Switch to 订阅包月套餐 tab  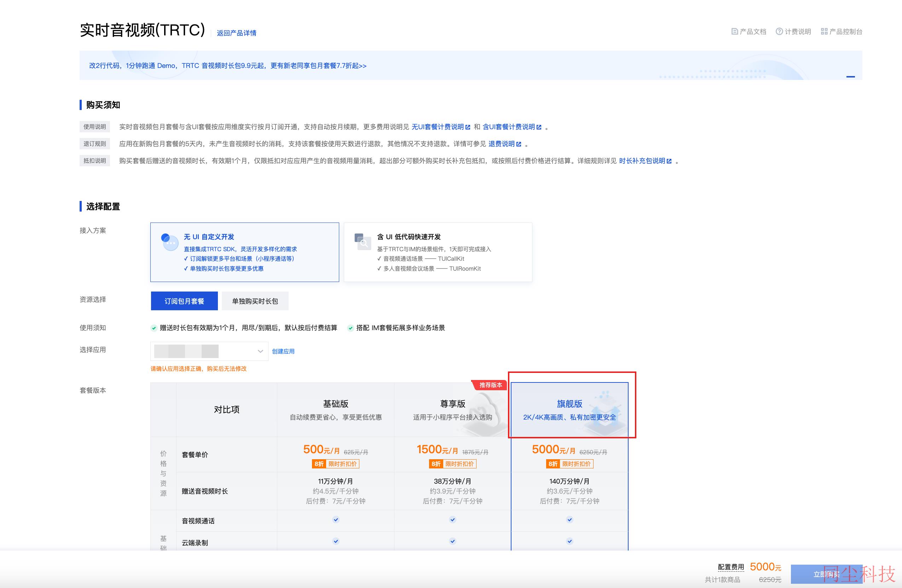coord(184,301)
